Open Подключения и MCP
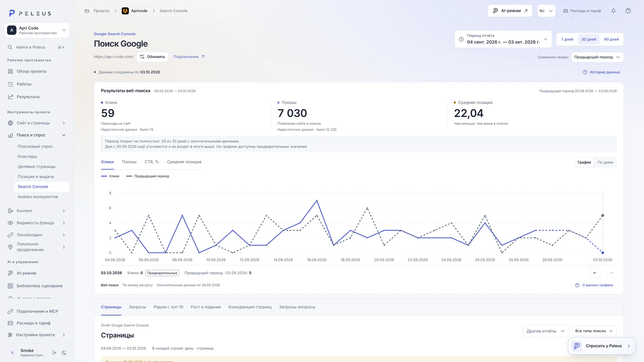This screenshot has height=362, width=644. pyautogui.click(x=37, y=311)
